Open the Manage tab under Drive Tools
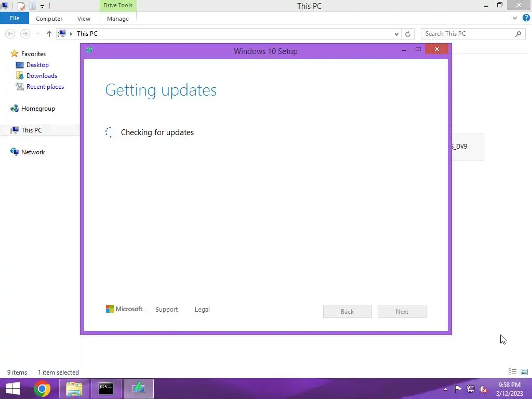The image size is (532, 399). [118, 19]
